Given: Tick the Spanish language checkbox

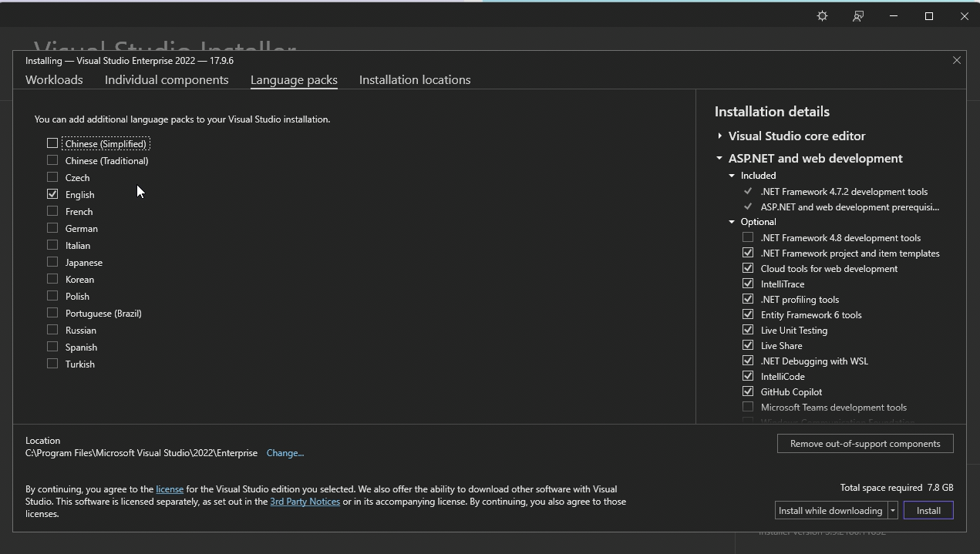Looking at the screenshot, I should click(x=52, y=347).
